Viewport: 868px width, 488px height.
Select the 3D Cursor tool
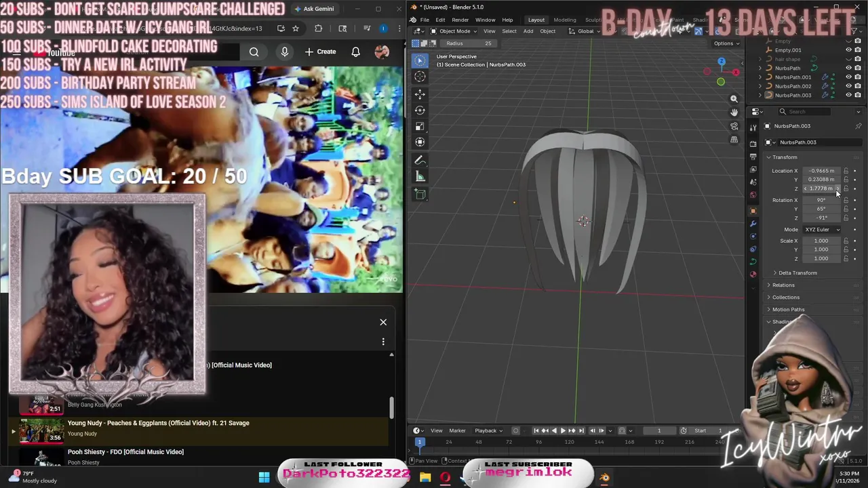pos(420,77)
